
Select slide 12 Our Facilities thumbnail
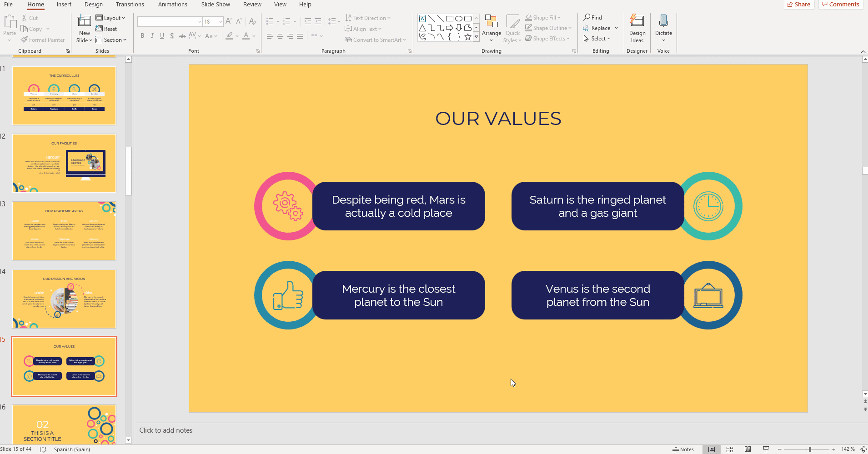64,163
